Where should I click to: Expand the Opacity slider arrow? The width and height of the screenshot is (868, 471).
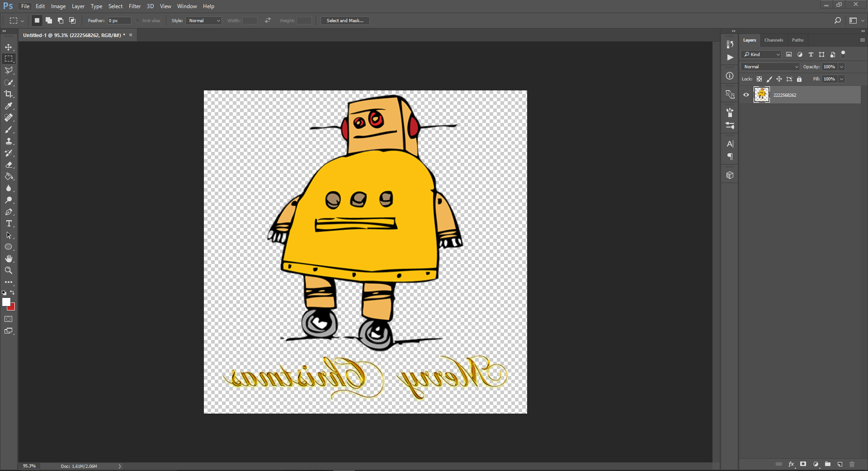point(841,67)
